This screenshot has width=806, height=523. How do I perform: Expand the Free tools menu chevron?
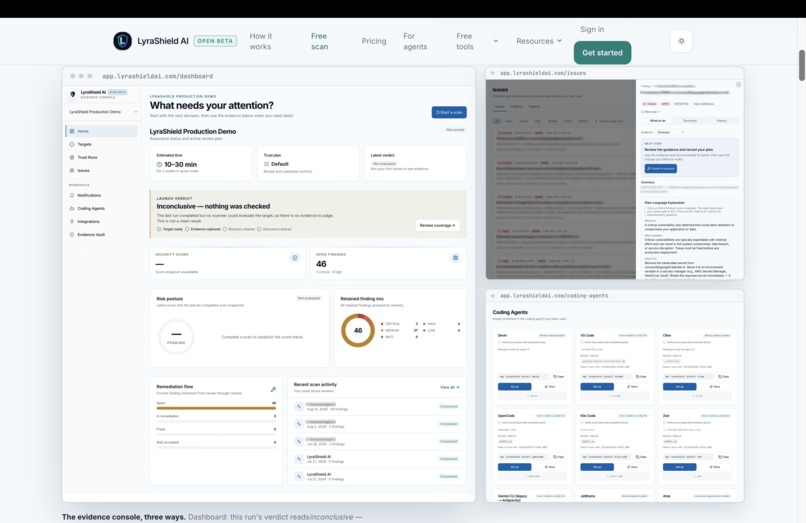pos(496,41)
